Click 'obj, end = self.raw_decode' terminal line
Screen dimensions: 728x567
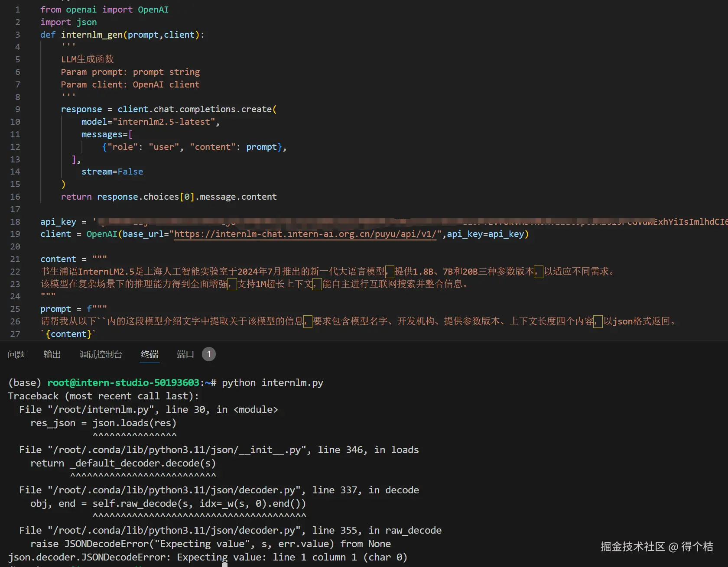coord(168,504)
